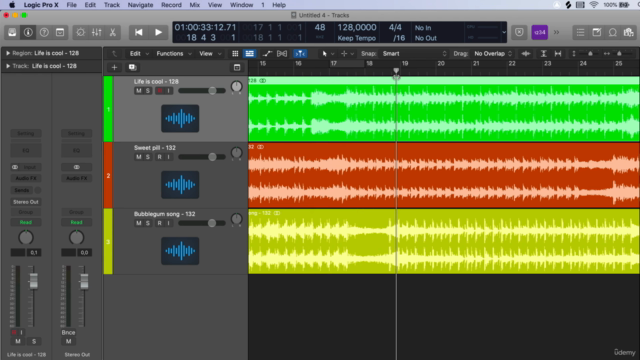Image resolution: width=640 pixels, height=360 pixels.
Task: Open the tracks View menu
Action: [210, 53]
